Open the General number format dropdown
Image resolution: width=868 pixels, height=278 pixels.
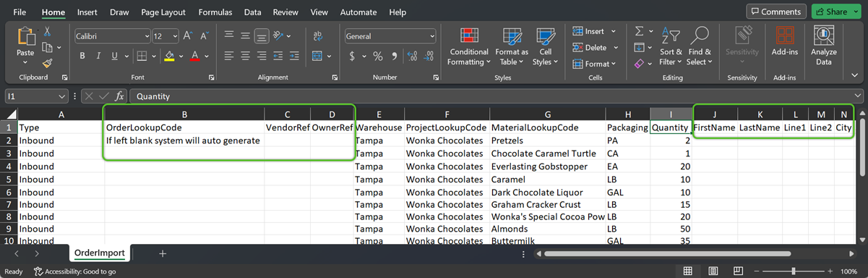click(432, 36)
